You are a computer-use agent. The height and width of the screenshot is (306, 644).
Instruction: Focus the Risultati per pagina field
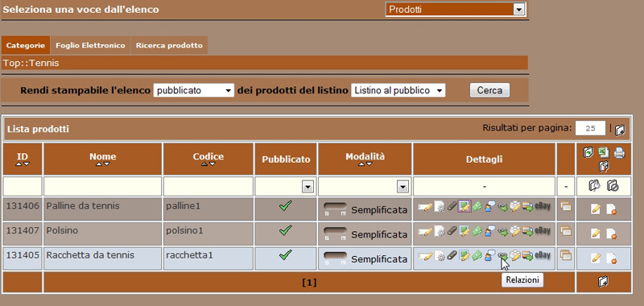click(590, 128)
